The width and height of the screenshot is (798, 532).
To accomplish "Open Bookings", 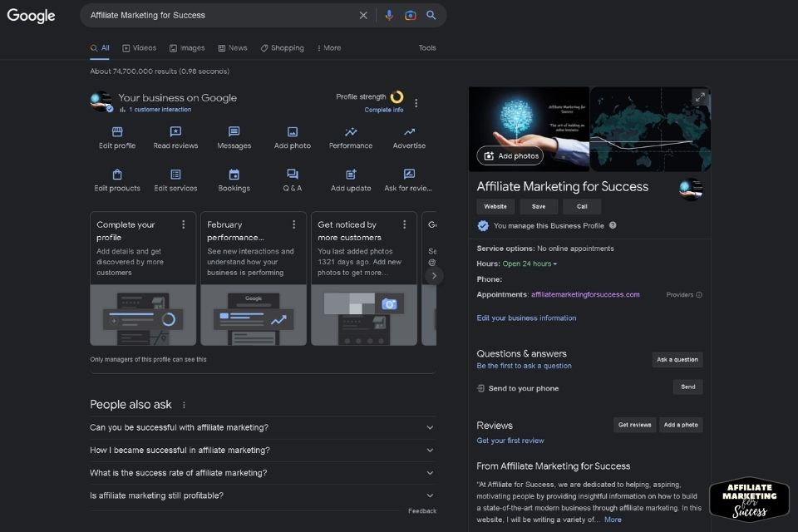I will click(x=234, y=180).
